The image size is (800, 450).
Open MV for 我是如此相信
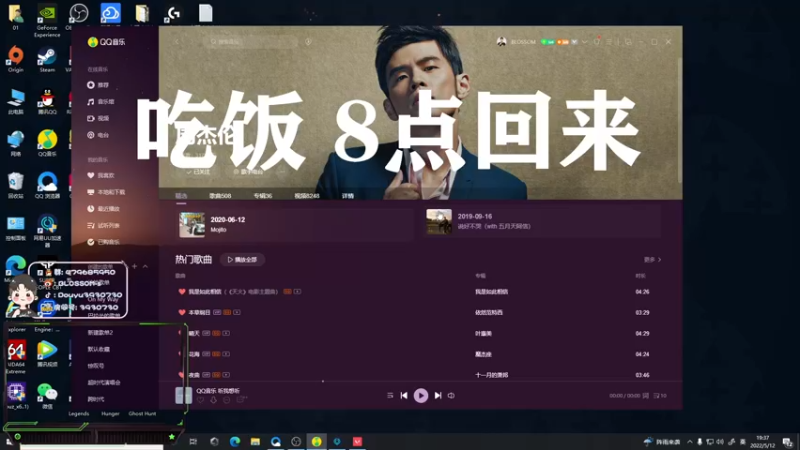pyautogui.click(x=297, y=292)
